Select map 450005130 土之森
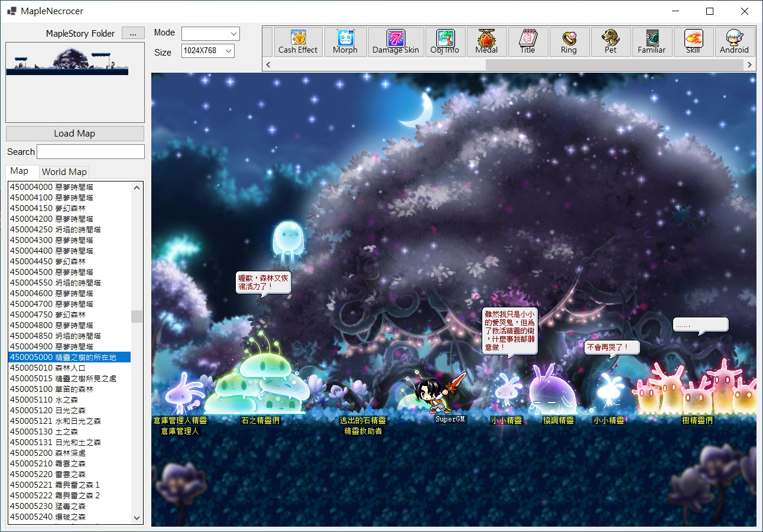Screen dimensions: 763x532 (69, 432)
